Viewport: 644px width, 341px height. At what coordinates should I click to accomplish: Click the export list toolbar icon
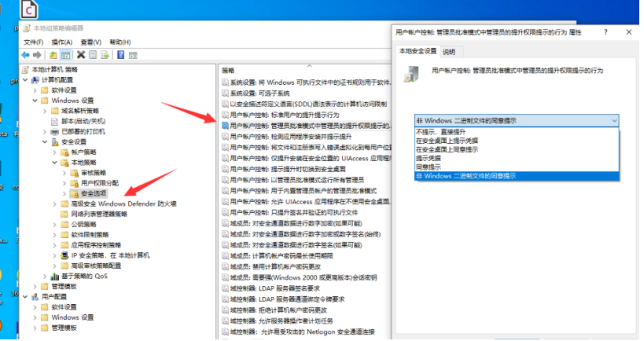click(105, 55)
